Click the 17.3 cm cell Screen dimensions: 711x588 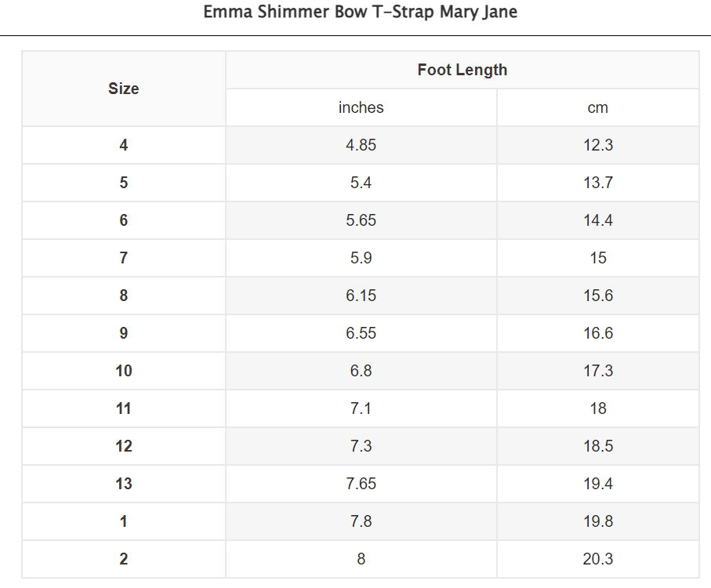pyautogui.click(x=597, y=372)
